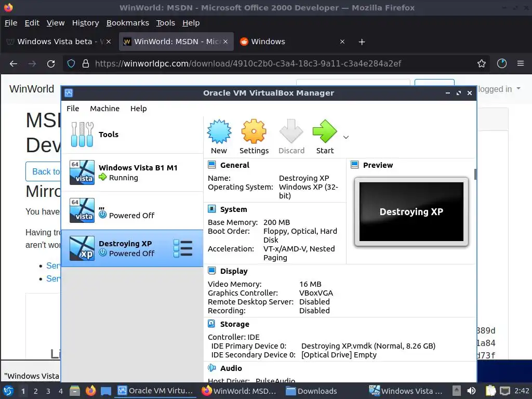Click the Optical Drive Empty entry
This screenshot has width=532, height=399.
[339, 355]
